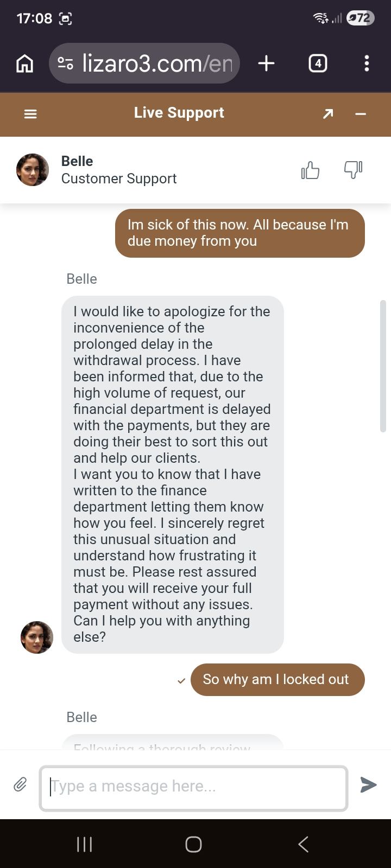Tap the browser home icon
The height and width of the screenshot is (868, 391).
coord(25,63)
